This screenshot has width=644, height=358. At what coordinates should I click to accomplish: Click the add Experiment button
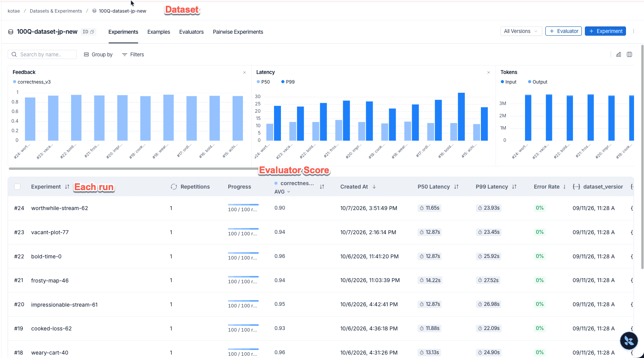pos(605,31)
